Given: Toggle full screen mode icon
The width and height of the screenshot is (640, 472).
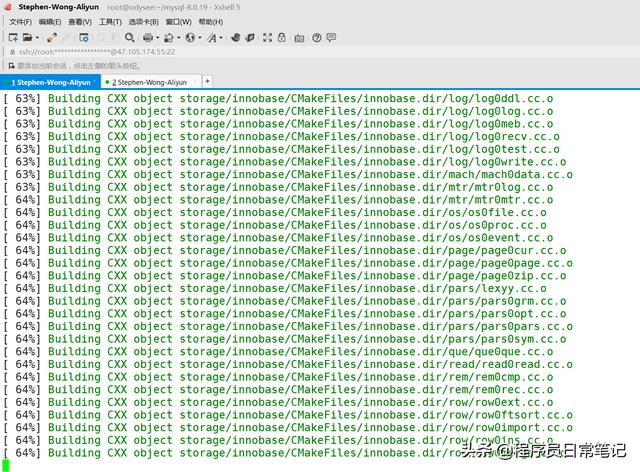Looking at the screenshot, I should [267, 38].
